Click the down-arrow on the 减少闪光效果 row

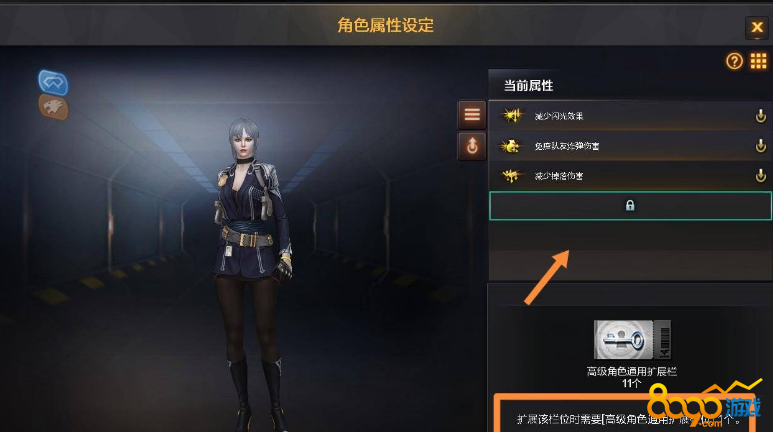pos(761,116)
